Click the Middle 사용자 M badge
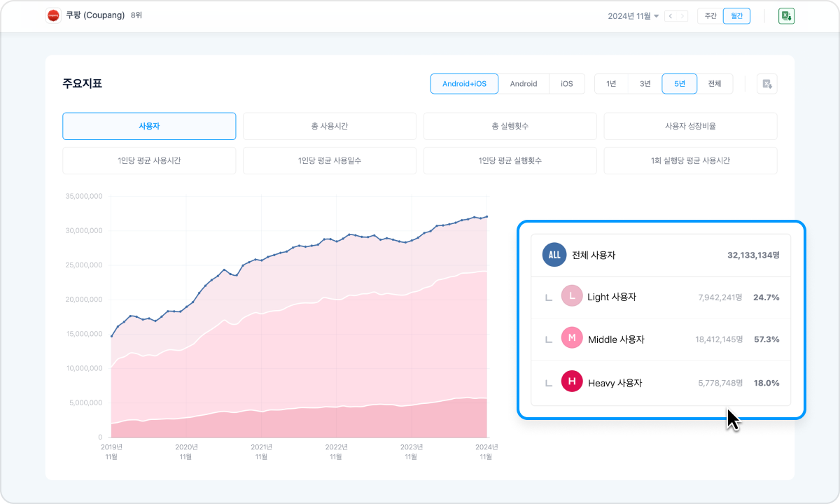 click(x=572, y=339)
